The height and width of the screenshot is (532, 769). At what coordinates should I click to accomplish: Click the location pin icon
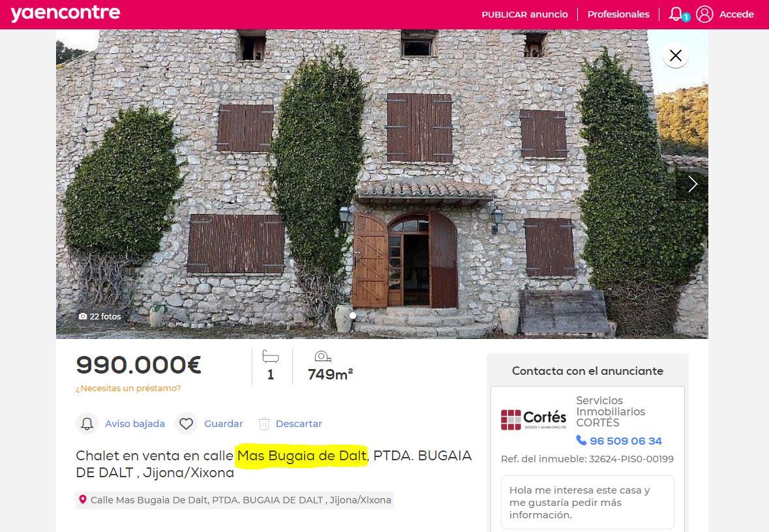tap(83, 499)
